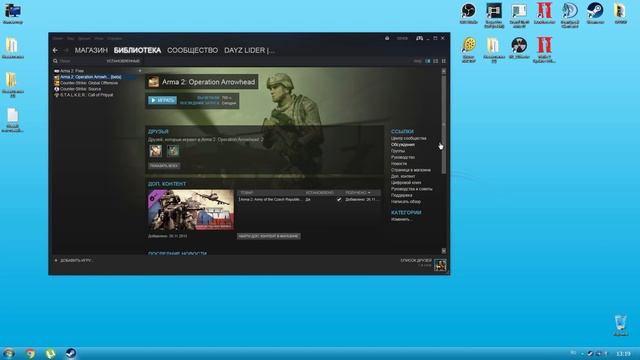Click the Arma 2: Operation Arrowhead game icon
Viewport: 640px width, 360px height.
point(153,82)
